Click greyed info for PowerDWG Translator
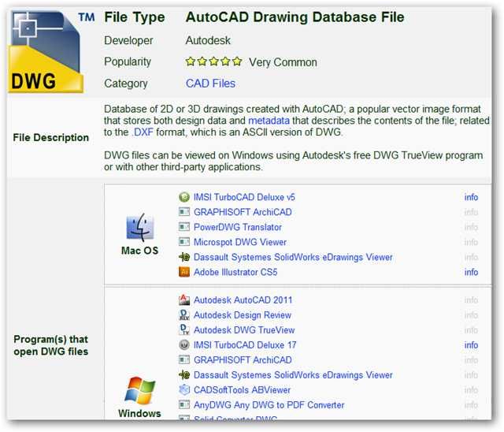This screenshot has width=504, height=432. point(471,227)
